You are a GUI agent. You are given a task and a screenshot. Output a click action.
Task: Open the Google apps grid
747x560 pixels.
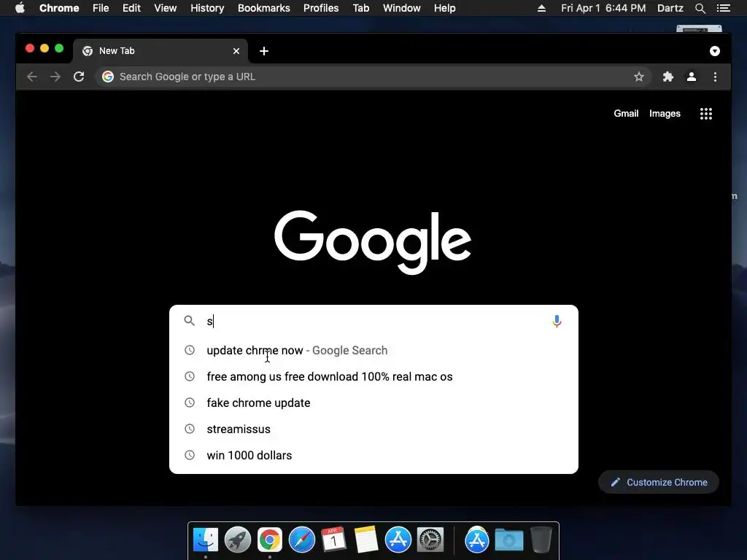706,113
